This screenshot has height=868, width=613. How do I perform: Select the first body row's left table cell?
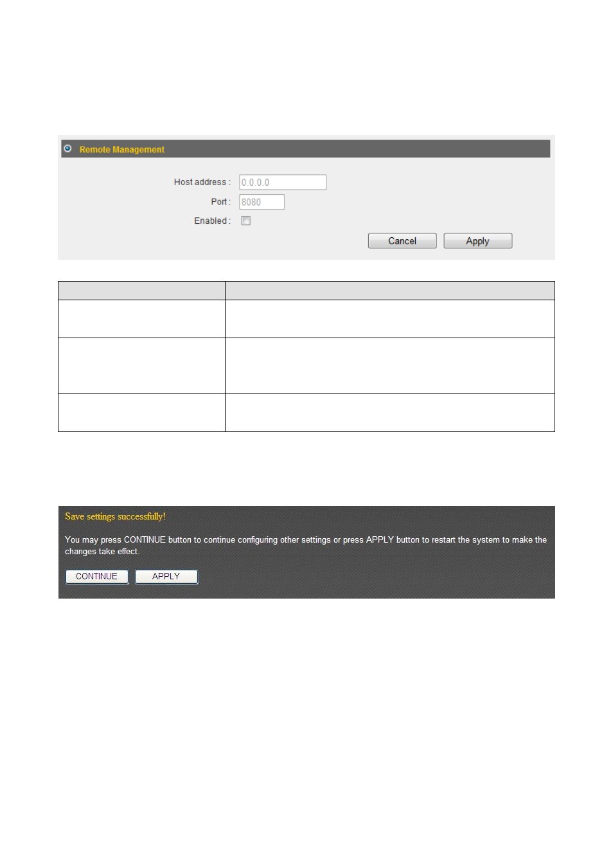click(x=141, y=319)
